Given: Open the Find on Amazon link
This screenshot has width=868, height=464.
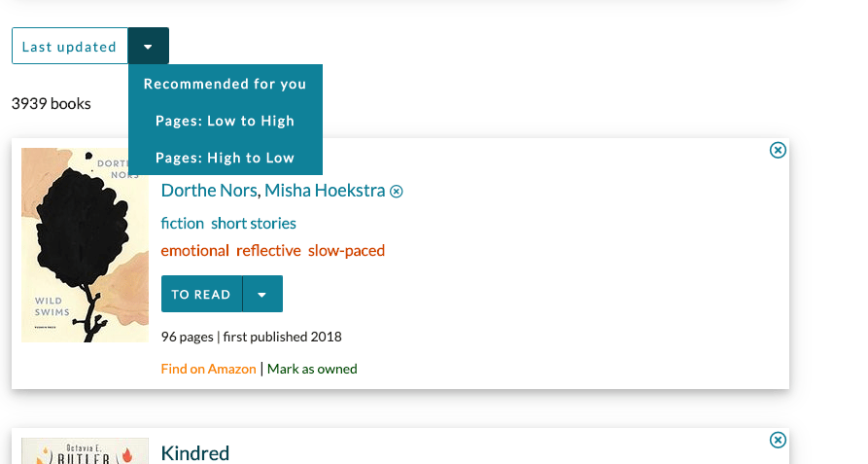Looking at the screenshot, I should (209, 369).
